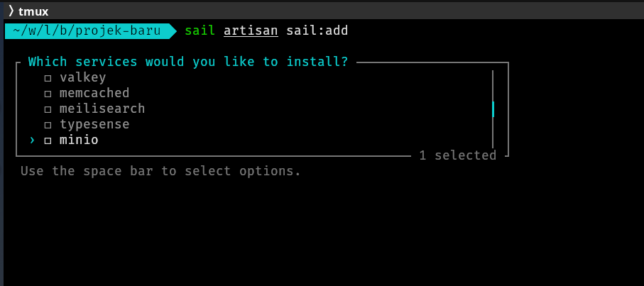Select the valkey option label
This screenshot has height=286, width=644.
coord(83,77)
